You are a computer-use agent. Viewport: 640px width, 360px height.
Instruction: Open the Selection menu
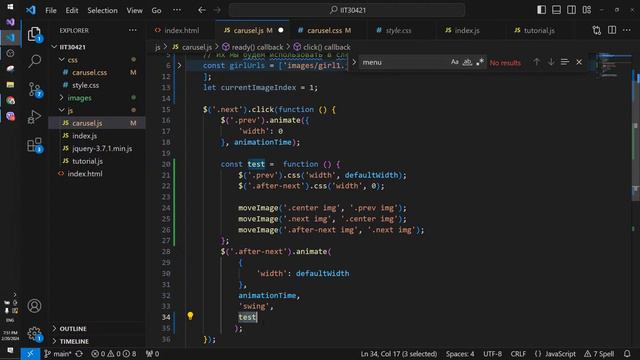102,10
